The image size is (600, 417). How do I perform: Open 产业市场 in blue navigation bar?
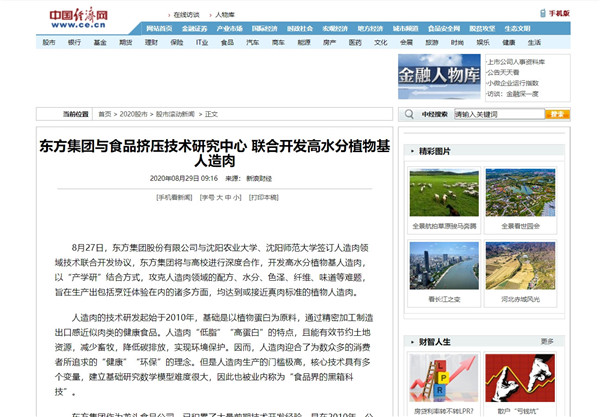[230, 29]
